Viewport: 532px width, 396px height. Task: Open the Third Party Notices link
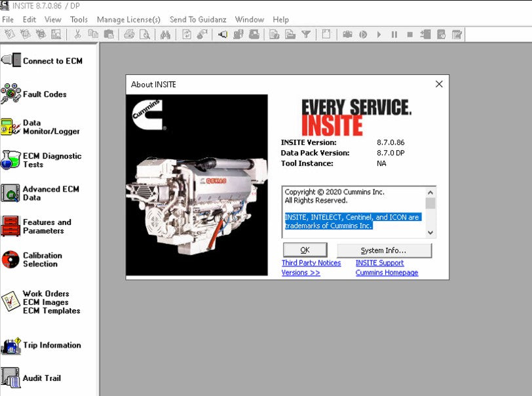[x=311, y=263]
